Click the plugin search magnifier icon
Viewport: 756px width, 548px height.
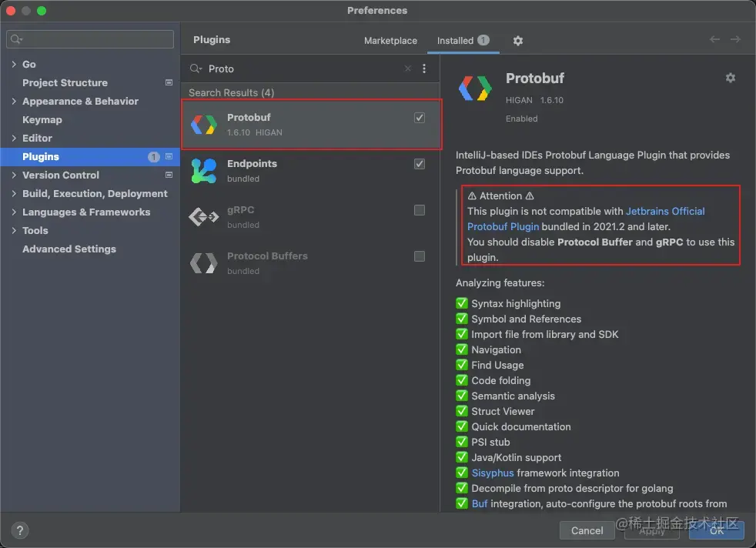pyautogui.click(x=196, y=68)
